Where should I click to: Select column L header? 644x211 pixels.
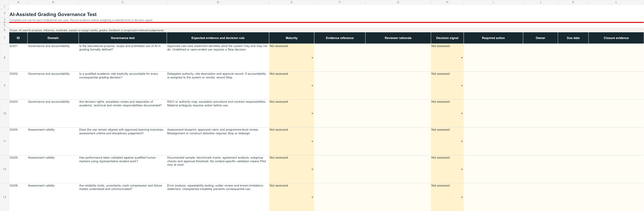point(616,2)
